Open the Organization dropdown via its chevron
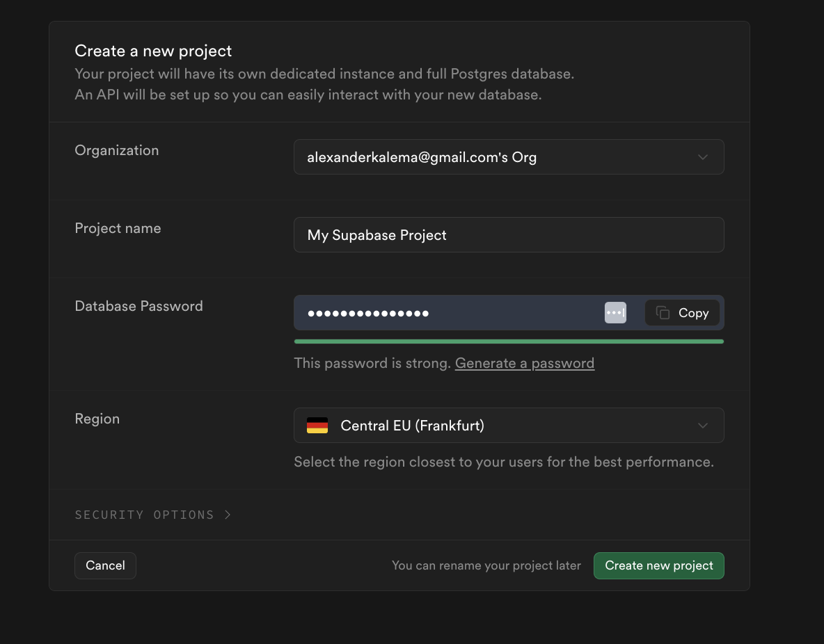The image size is (824, 644). coord(703,157)
